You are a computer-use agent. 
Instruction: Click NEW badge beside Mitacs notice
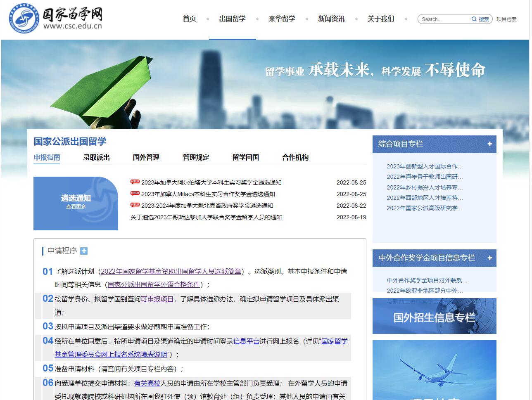pyautogui.click(x=135, y=193)
